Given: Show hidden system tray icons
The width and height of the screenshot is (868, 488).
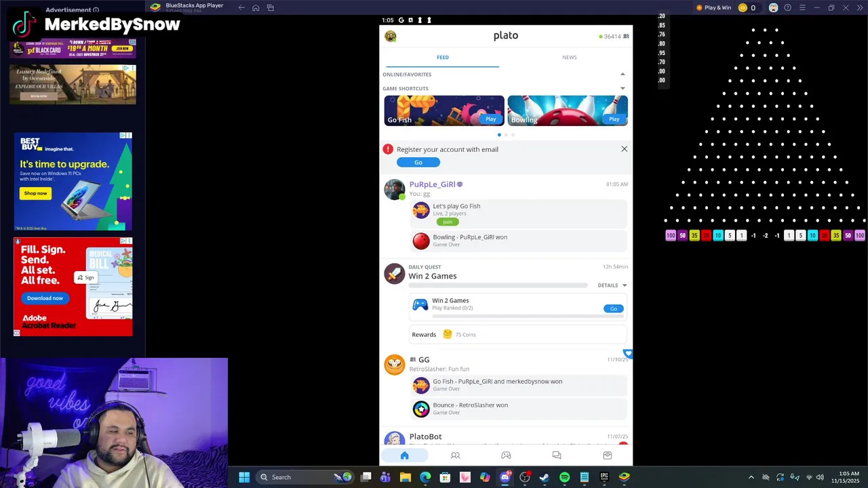Looking at the screenshot, I should click(751, 477).
